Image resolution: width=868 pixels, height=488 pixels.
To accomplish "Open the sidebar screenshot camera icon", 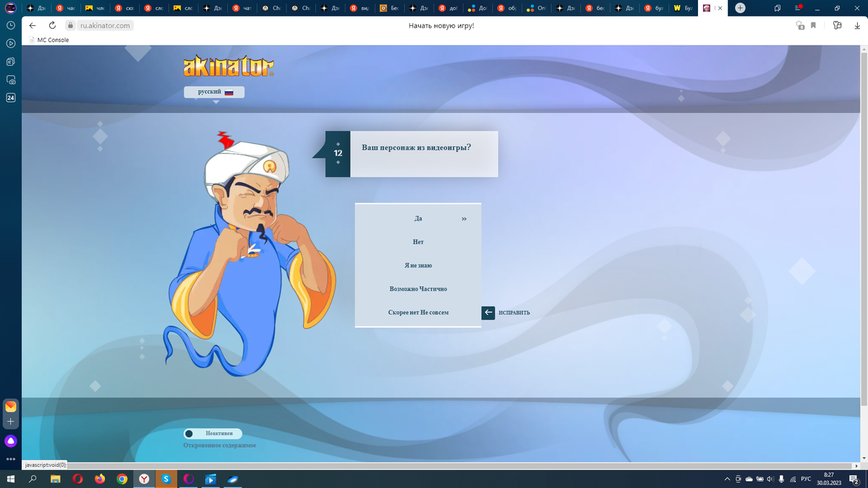I will (11, 80).
